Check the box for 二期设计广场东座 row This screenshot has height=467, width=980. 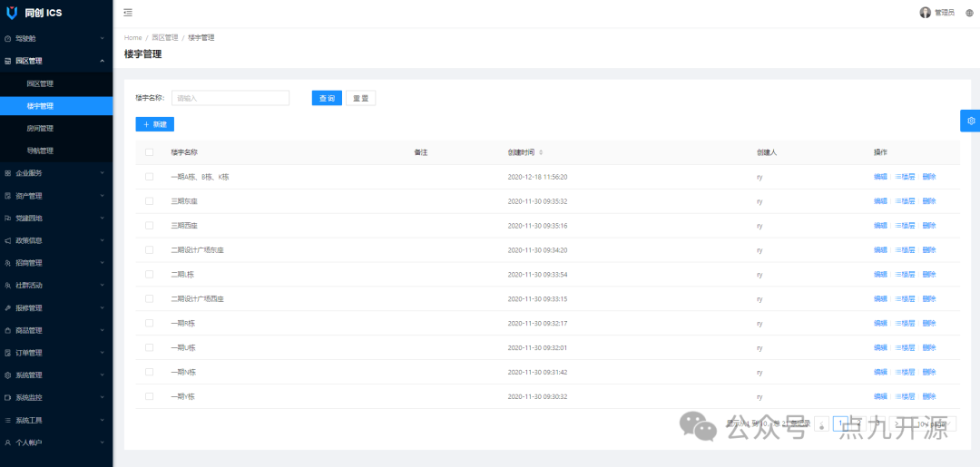coord(150,249)
